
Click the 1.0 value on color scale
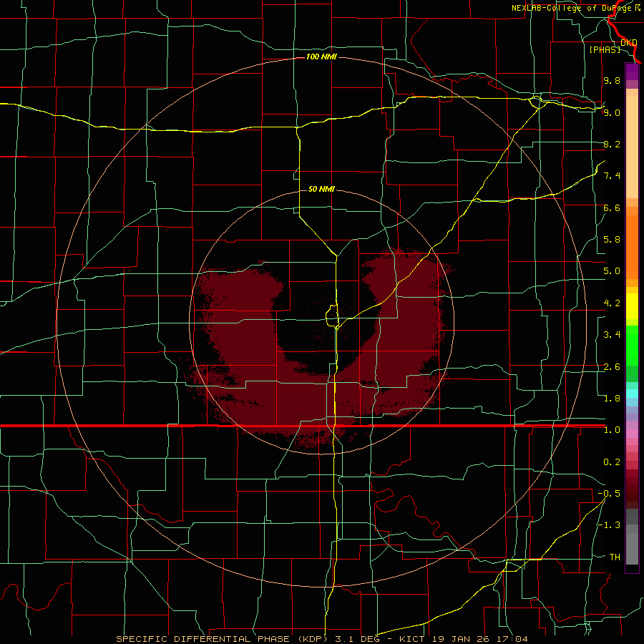[612, 430]
